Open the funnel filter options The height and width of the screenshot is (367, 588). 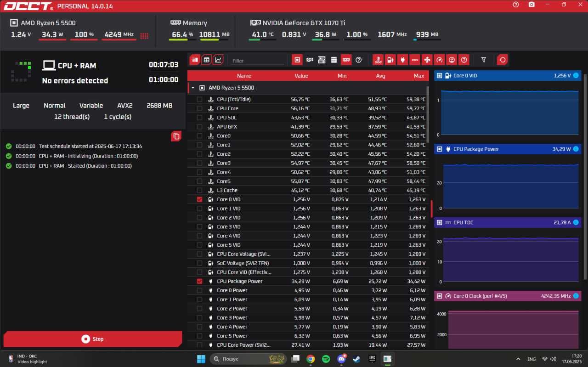click(483, 60)
